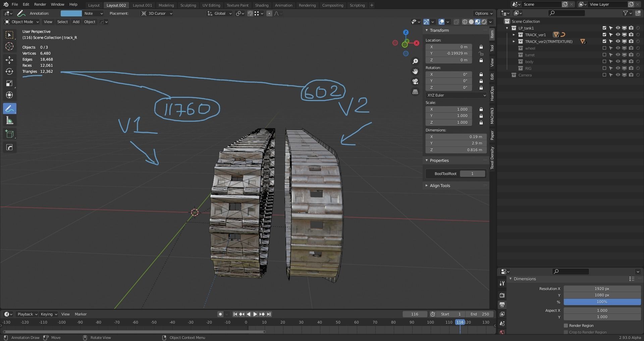The image size is (644, 341).
Task: Activate the Scale tool
Action: tap(9, 83)
